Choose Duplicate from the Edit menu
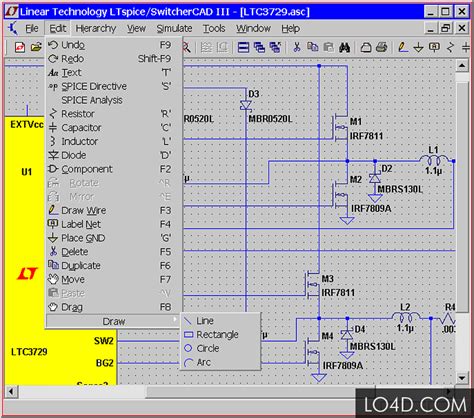 point(113,266)
